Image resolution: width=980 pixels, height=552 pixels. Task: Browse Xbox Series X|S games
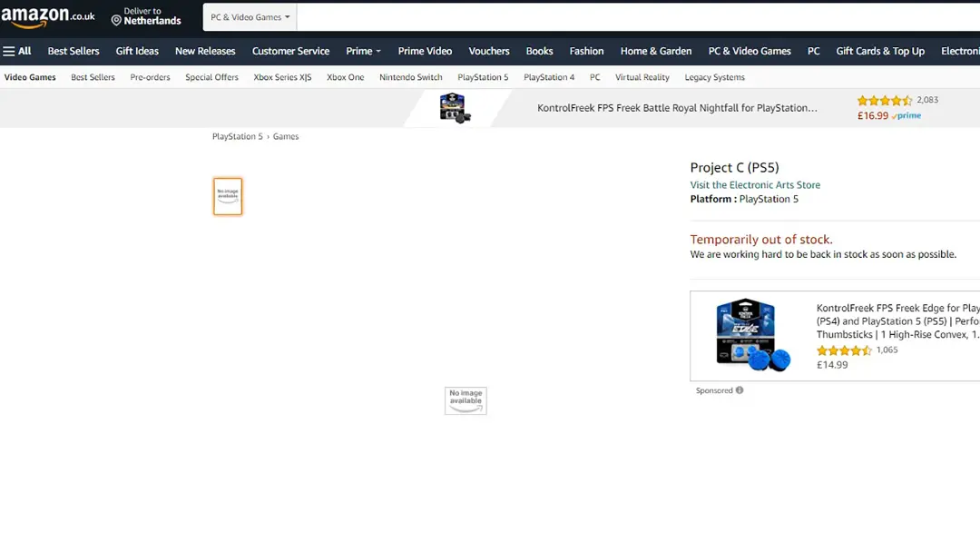point(282,77)
